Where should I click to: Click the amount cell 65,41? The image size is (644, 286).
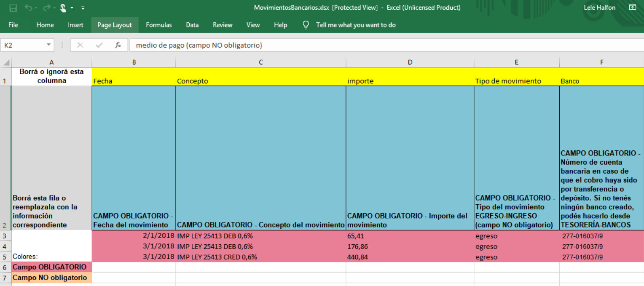410,236
